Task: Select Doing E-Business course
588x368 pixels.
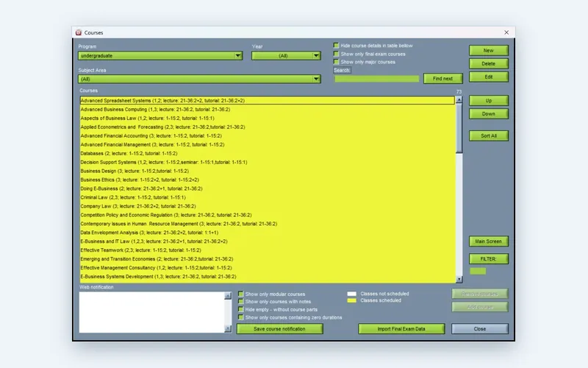Action: tap(268, 188)
